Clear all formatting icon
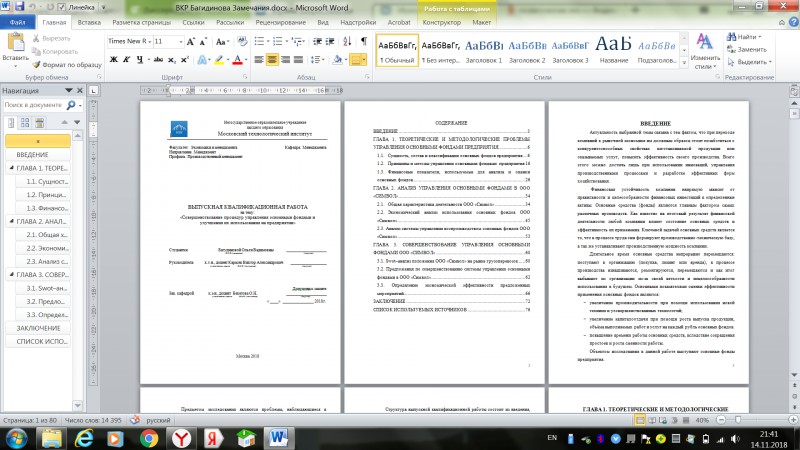Screen dimensions: 800x450 click(242, 42)
